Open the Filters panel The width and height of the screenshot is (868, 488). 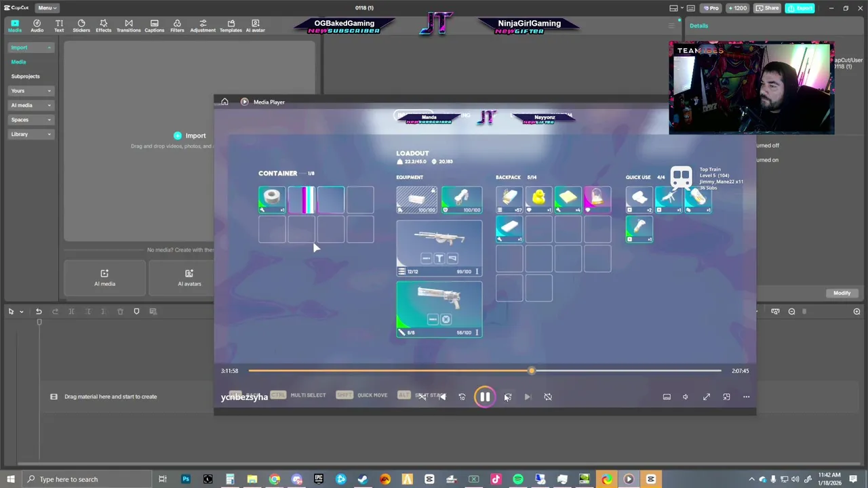point(177,26)
